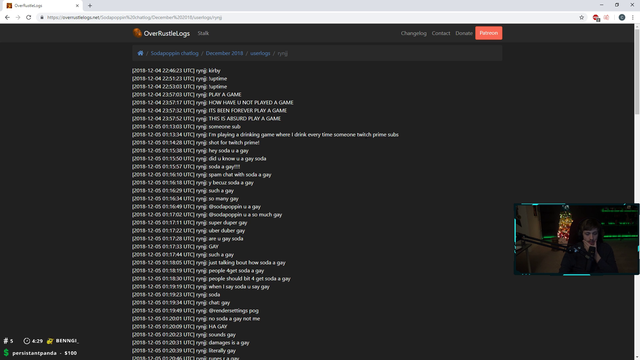Focus the URL address bar
640x360 pixels.
310,18
